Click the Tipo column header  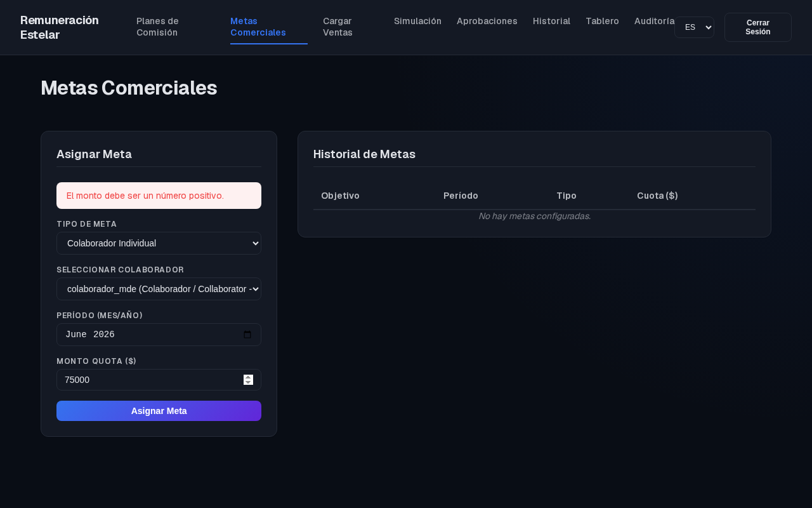pos(566,196)
